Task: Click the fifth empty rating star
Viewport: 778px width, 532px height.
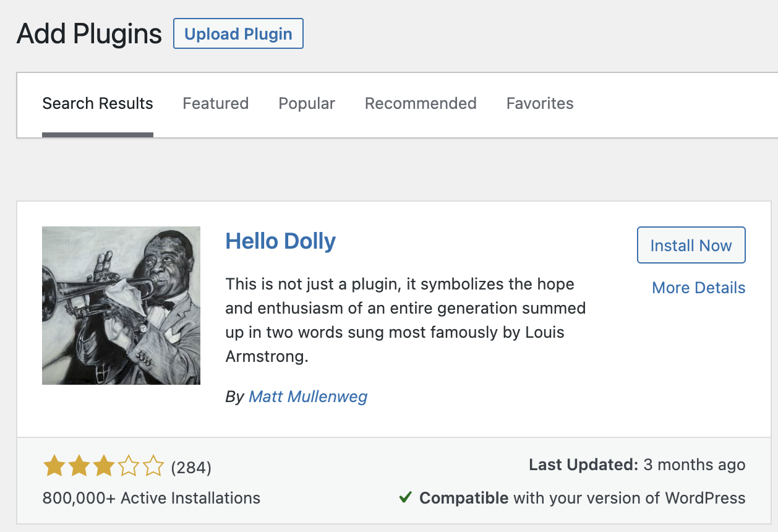Action: [153, 466]
